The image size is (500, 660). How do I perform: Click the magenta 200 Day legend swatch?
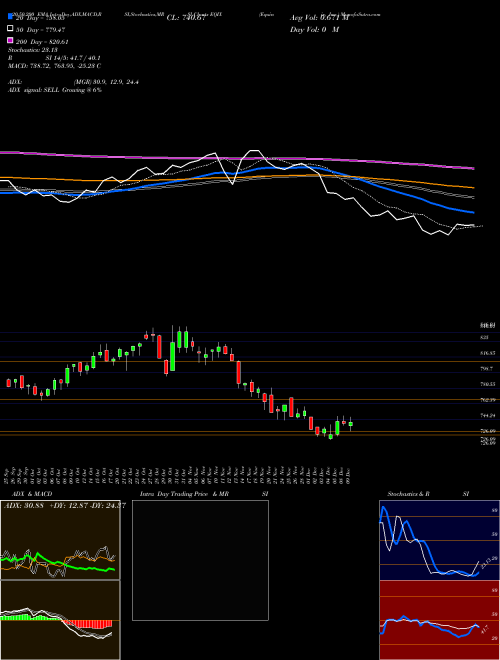pos(11,40)
